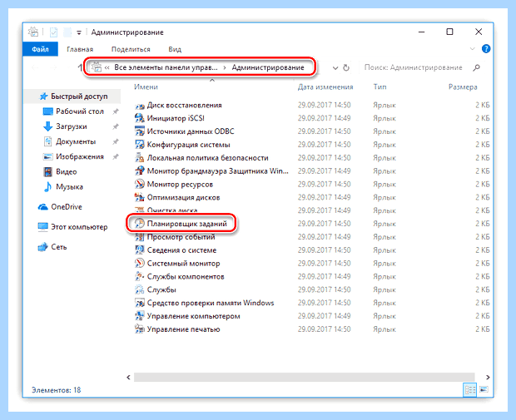516x420 pixels.
Task: Select Видео in navigation pane
Action: (66, 171)
